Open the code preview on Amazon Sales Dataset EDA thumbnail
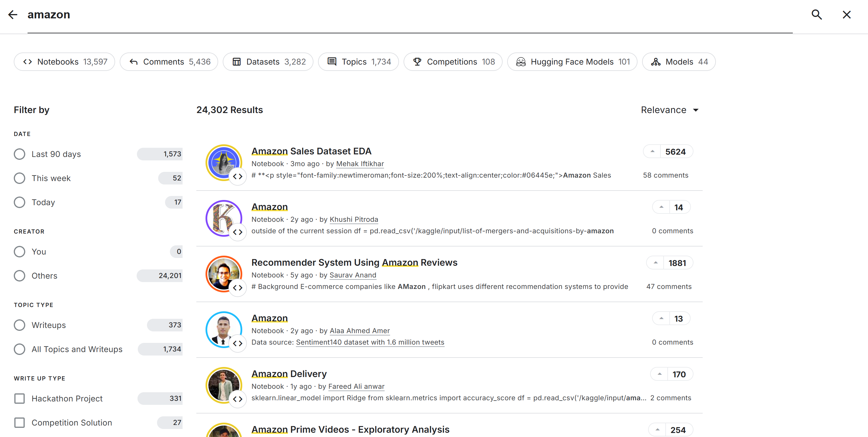868x437 pixels. (x=238, y=176)
